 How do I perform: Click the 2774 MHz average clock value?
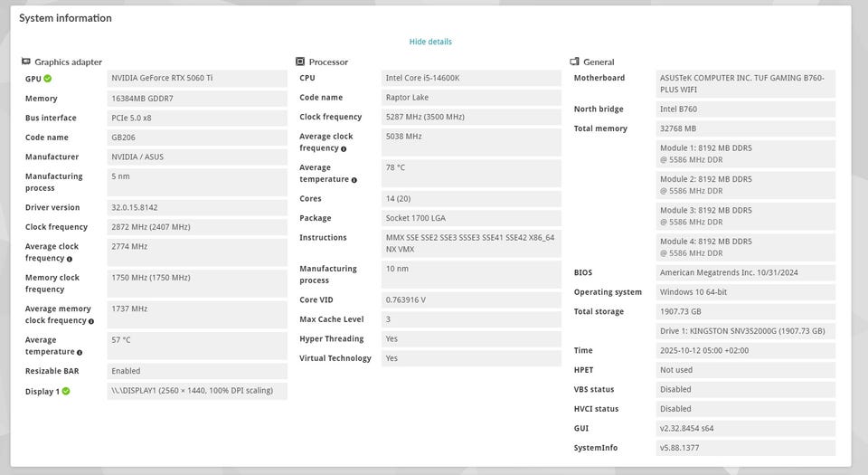pos(197,252)
